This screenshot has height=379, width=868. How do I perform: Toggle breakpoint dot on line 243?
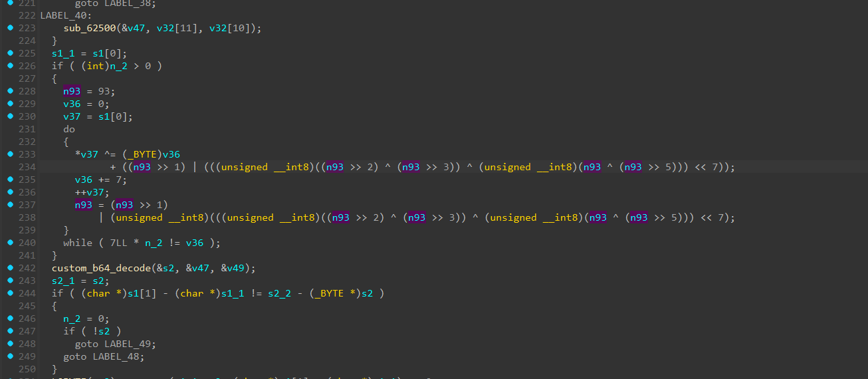[10, 281]
